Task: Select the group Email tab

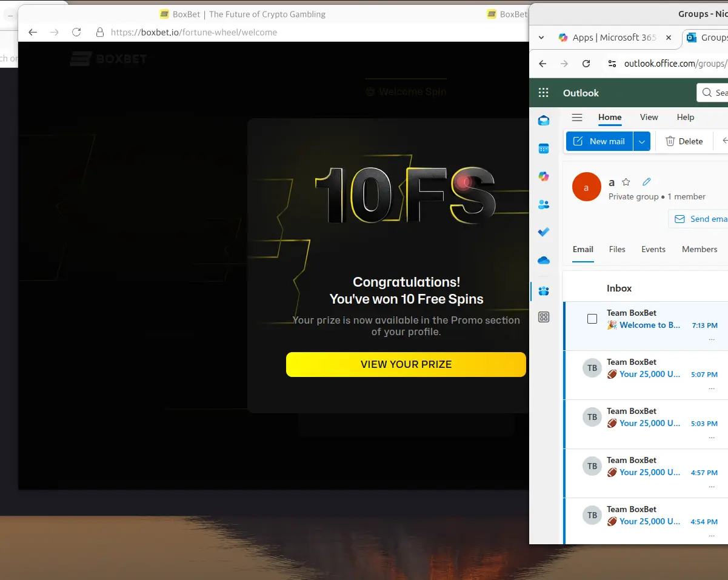Action: (583, 249)
